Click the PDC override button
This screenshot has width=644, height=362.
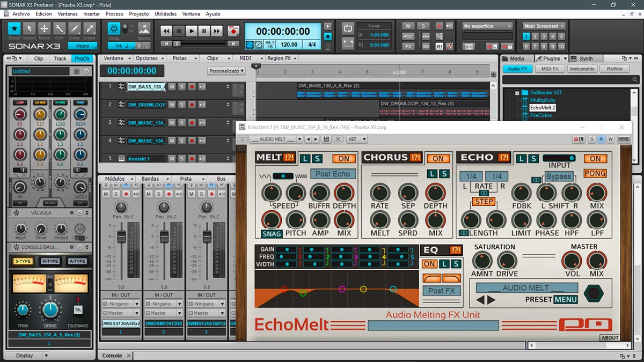[x=408, y=36]
